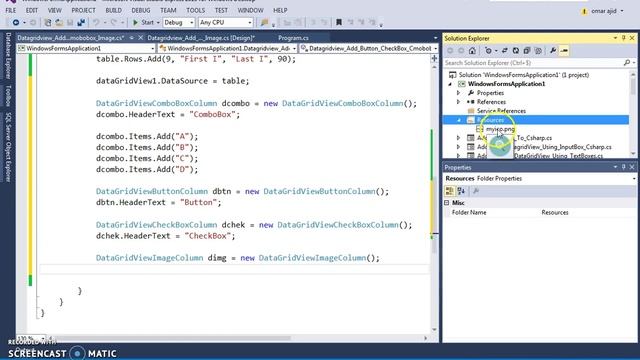Click the Open File toolbar icon

click(59, 22)
